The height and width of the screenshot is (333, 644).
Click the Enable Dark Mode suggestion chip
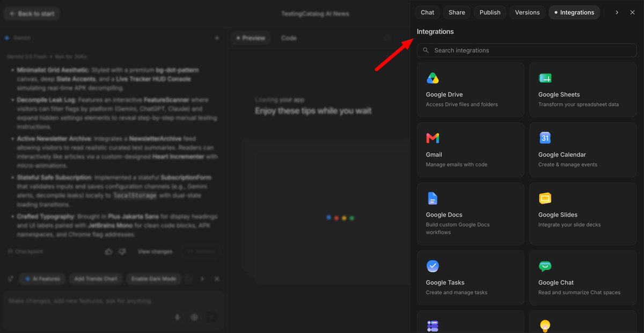153,279
